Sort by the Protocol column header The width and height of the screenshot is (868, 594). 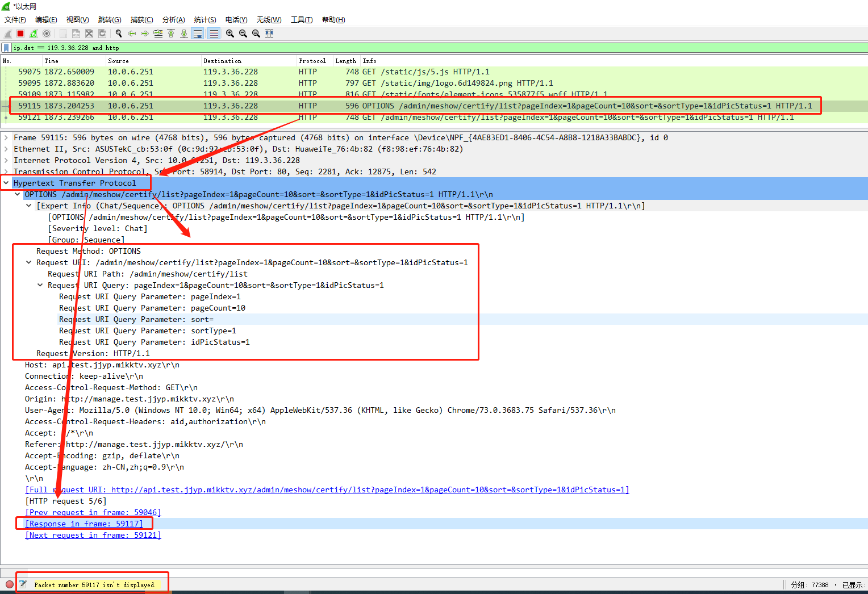tap(315, 61)
